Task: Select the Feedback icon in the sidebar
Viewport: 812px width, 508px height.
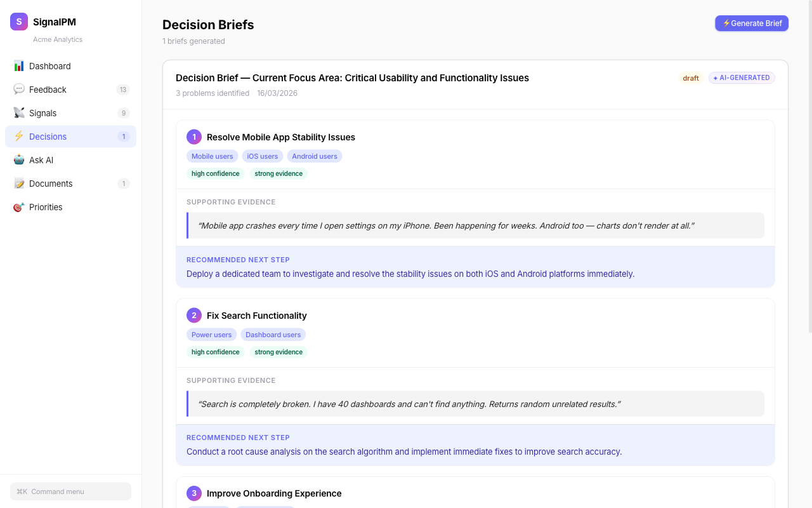Action: point(19,90)
